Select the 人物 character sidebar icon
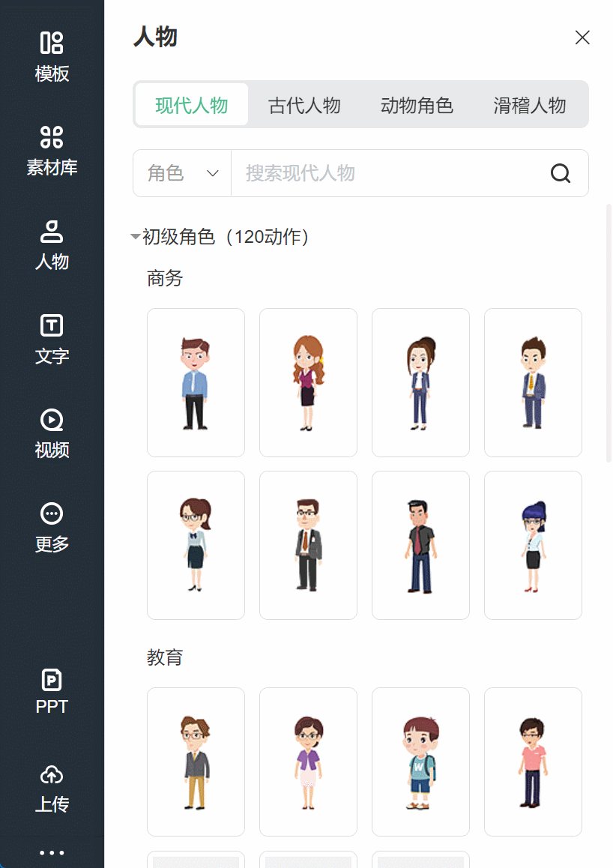 tap(52, 245)
